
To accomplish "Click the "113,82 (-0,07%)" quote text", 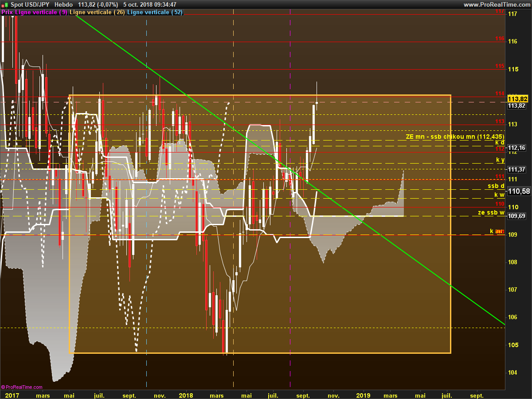I will click(98, 4).
